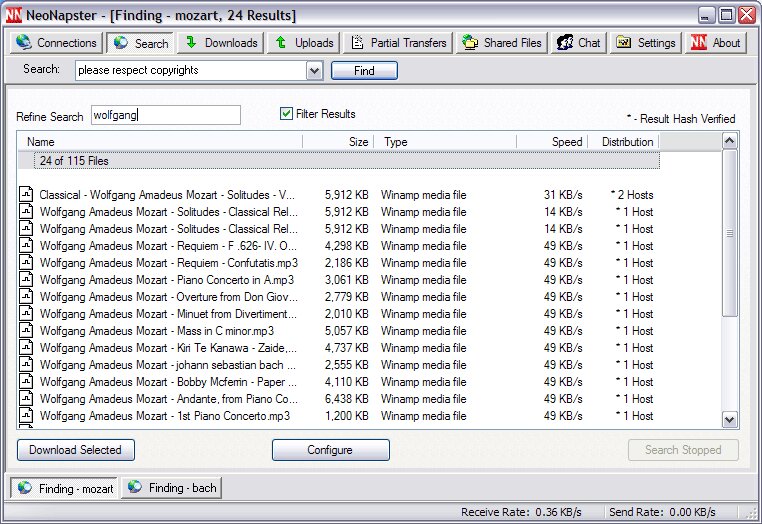Sort results by Speed column

click(552, 142)
